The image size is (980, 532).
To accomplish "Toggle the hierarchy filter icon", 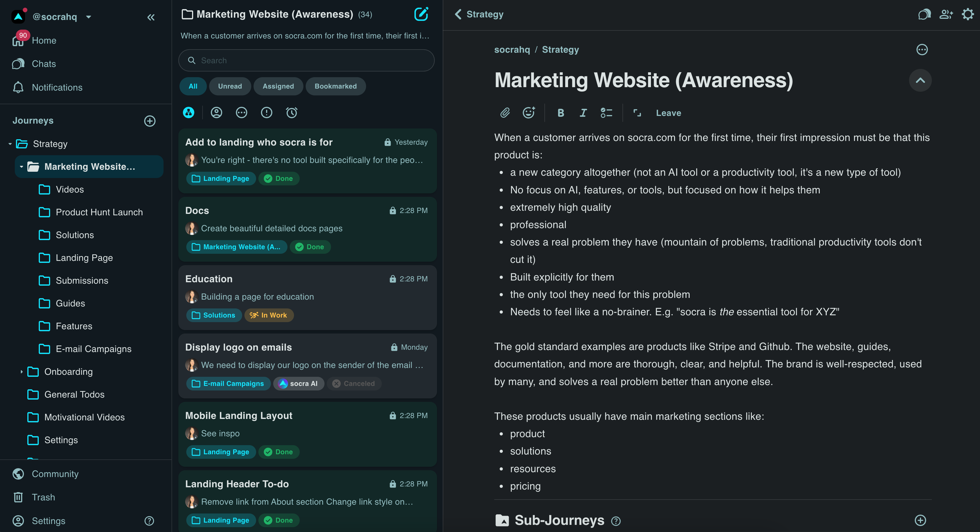I will [189, 112].
